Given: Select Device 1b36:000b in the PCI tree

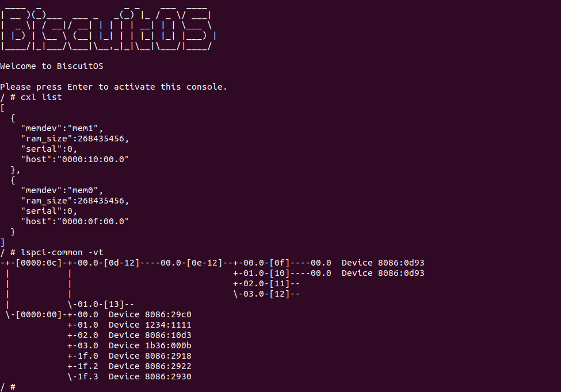Looking at the screenshot, I should pos(150,345).
